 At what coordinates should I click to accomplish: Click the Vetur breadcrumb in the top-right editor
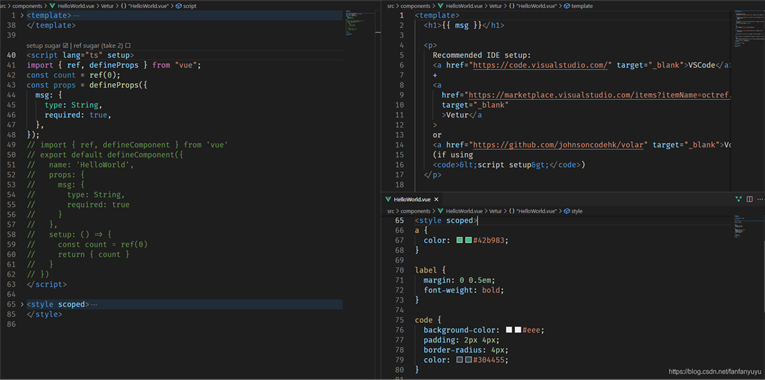[495, 6]
